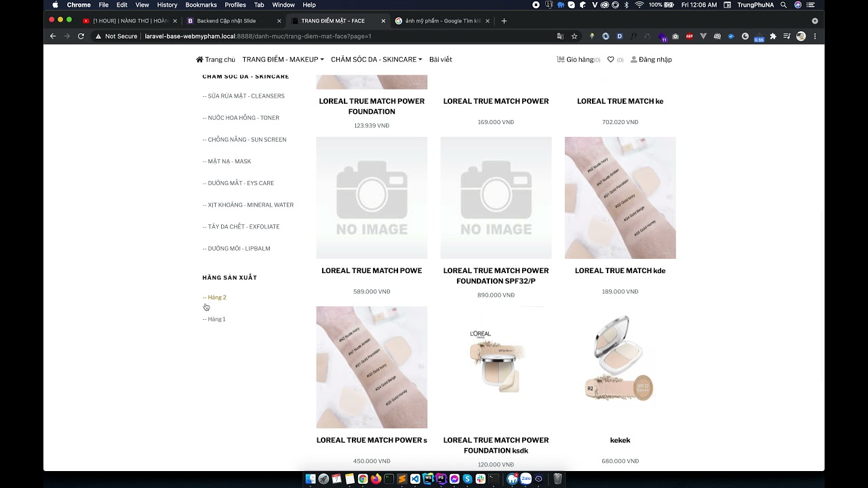The height and width of the screenshot is (488, 868).
Task: Switch to ảnh mỹ phẩm Google tab
Action: tap(441, 21)
